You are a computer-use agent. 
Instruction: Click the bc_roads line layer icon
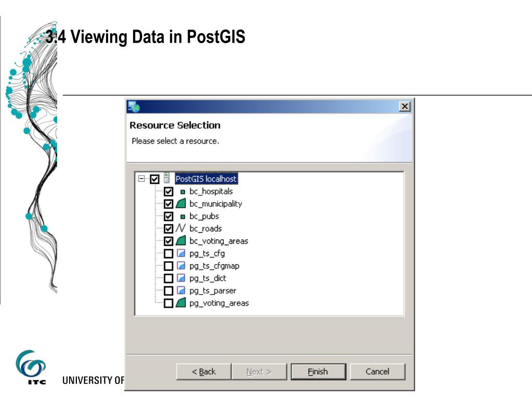point(181,228)
